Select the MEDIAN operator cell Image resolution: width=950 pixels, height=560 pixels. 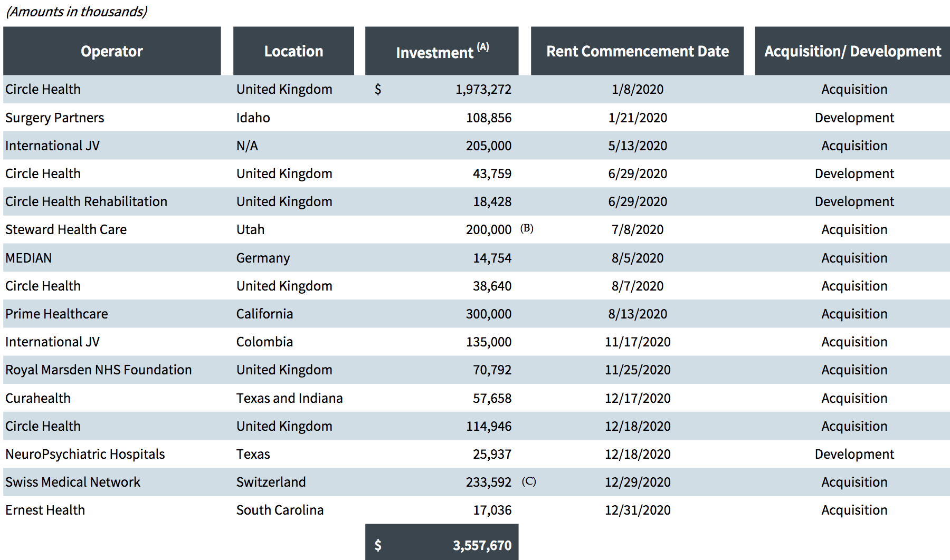pyautogui.click(x=28, y=258)
